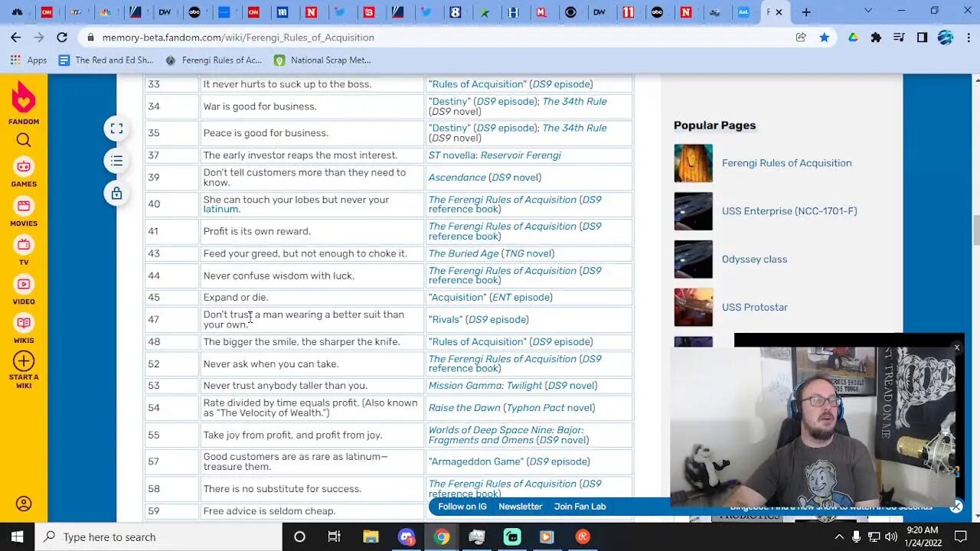Go back to the previous page
980x551 pixels.
pyautogui.click(x=15, y=37)
